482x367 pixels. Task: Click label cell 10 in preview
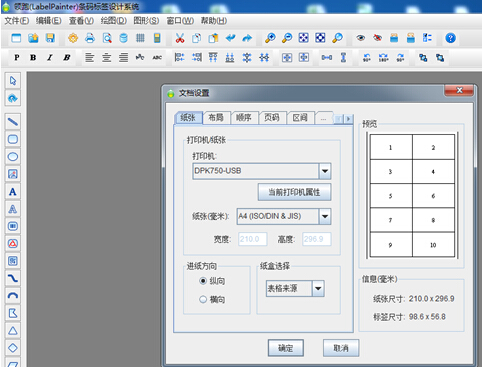tap(433, 245)
